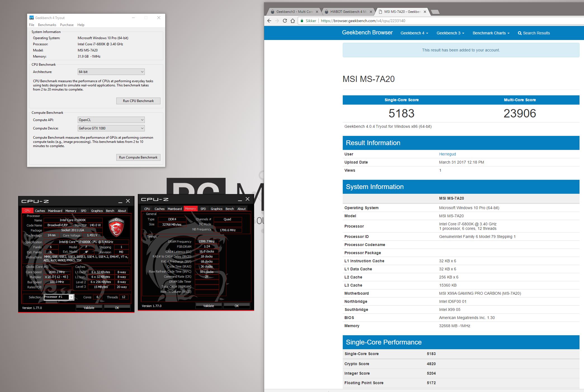The image size is (584, 392).
Task: Select SPD tab in CPU-Z Memory window
Action: (x=203, y=209)
